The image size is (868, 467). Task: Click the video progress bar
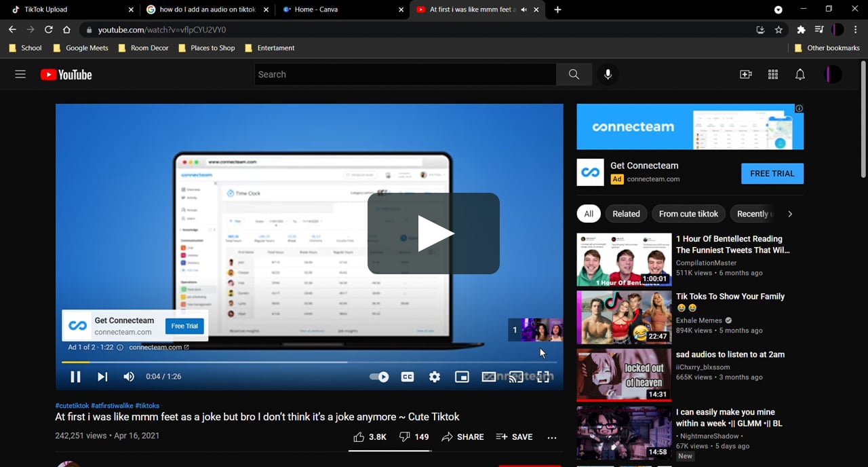click(309, 362)
